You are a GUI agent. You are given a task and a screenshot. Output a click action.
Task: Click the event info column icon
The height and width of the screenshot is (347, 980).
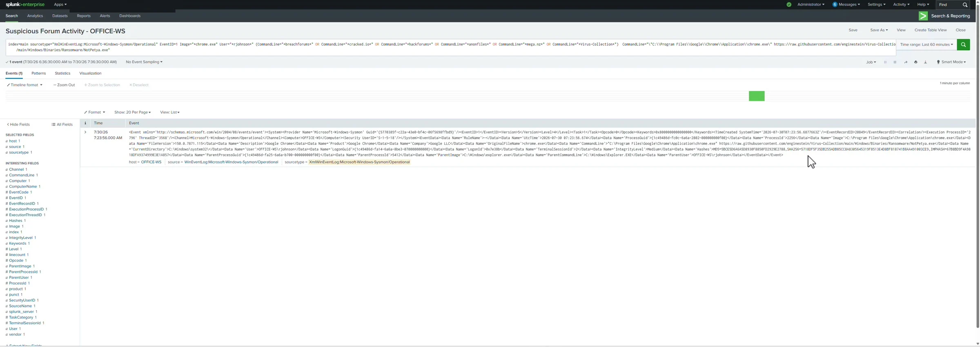tap(85, 123)
